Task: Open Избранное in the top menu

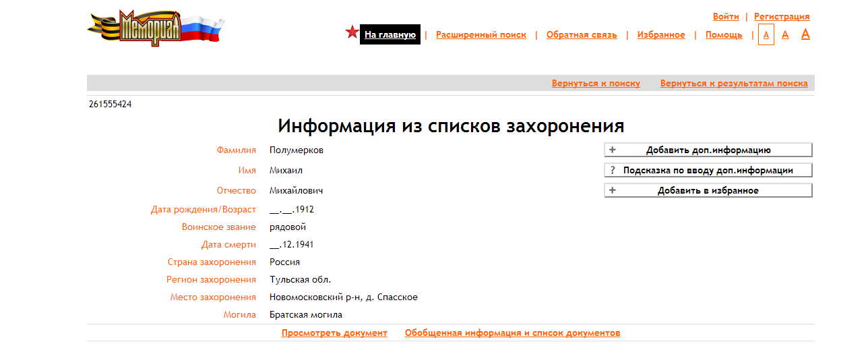Action: pyautogui.click(x=660, y=35)
